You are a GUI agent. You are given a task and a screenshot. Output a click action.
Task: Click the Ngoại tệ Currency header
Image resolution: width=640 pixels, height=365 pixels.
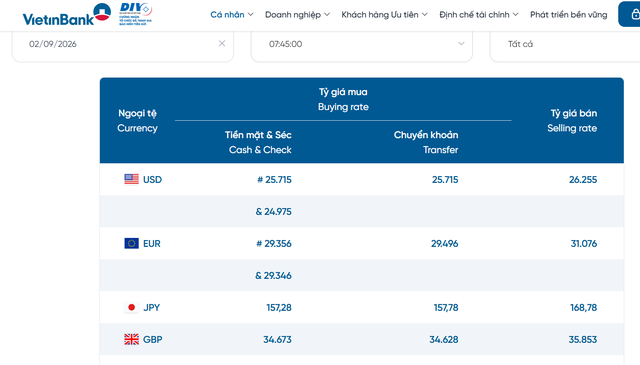[x=137, y=120]
